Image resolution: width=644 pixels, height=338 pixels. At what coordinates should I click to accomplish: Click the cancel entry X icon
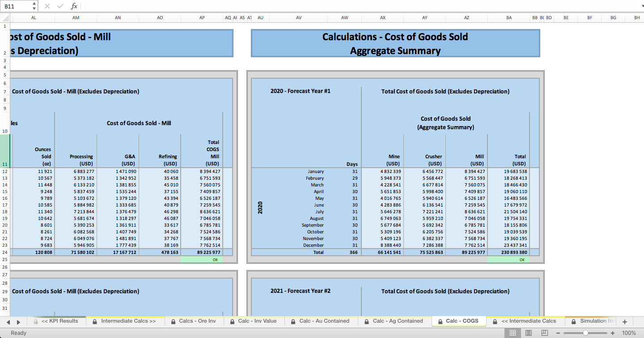(x=47, y=6)
